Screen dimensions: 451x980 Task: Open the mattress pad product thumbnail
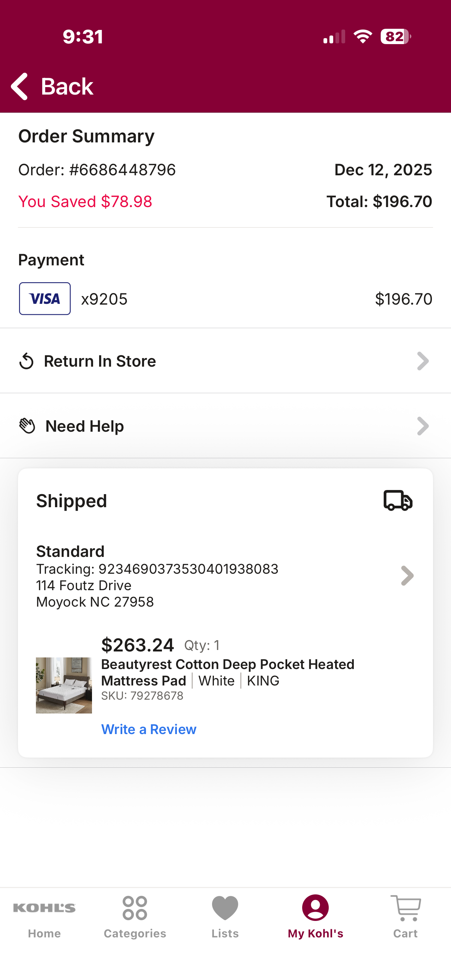coord(64,685)
